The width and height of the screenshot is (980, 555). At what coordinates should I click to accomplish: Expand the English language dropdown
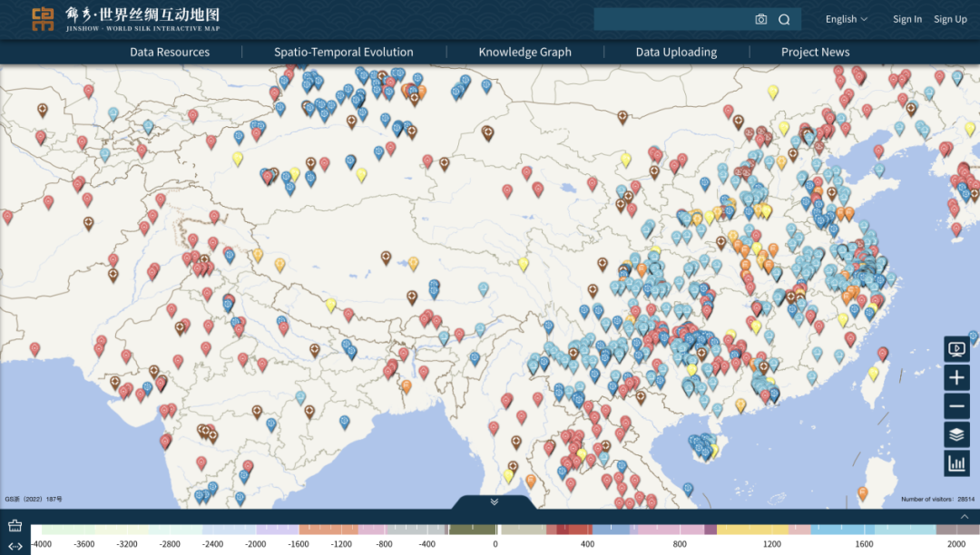pos(847,19)
